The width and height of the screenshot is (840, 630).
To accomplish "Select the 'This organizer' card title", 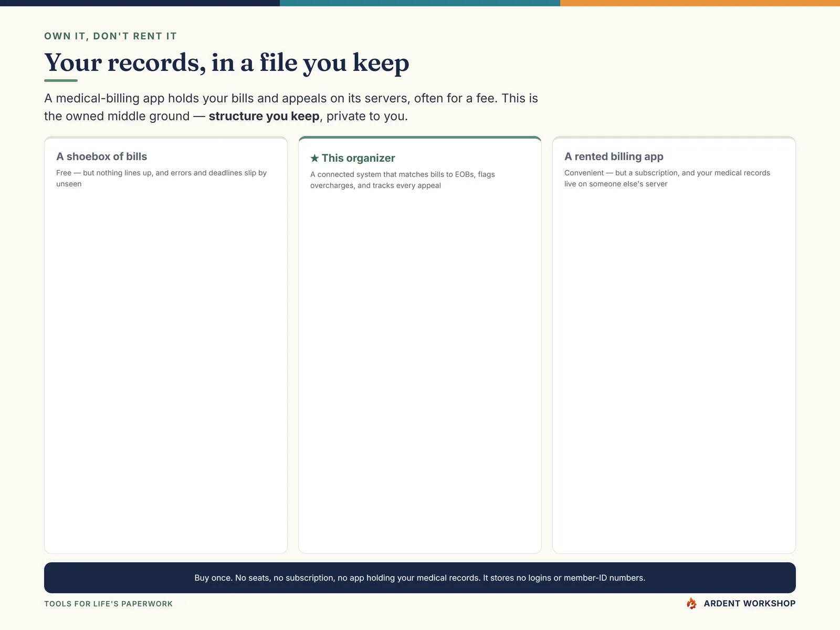I will click(358, 158).
